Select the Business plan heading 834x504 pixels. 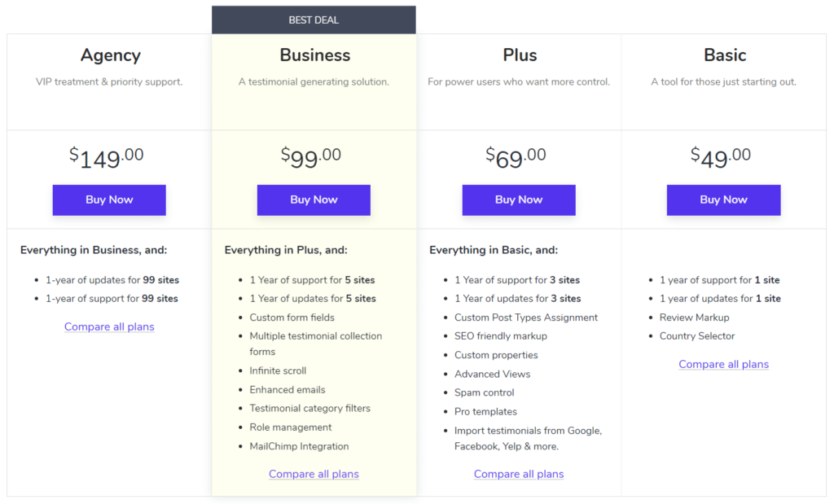[x=315, y=55]
